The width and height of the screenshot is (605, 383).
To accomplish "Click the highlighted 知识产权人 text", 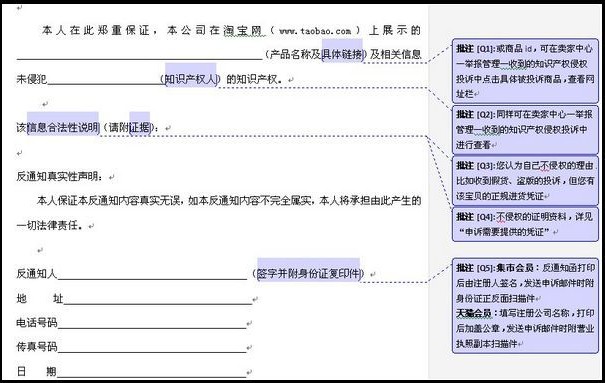I will 191,79.
